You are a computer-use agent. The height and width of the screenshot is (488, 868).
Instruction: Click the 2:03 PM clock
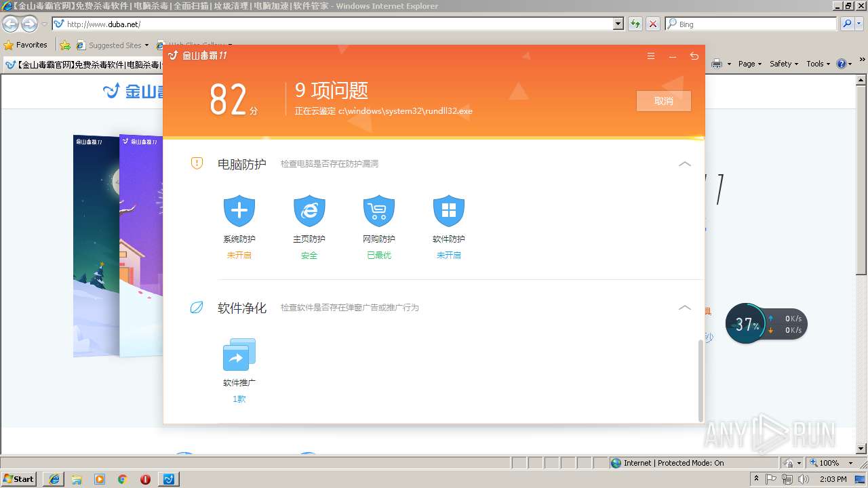[833, 479]
